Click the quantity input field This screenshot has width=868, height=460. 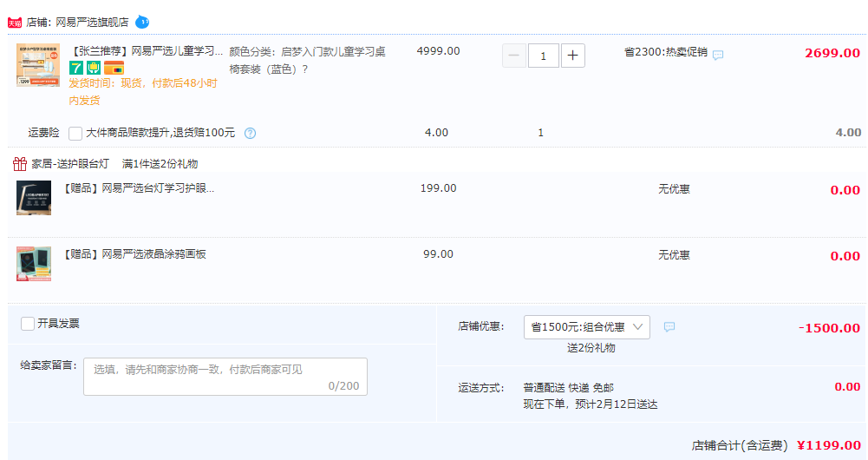point(543,56)
